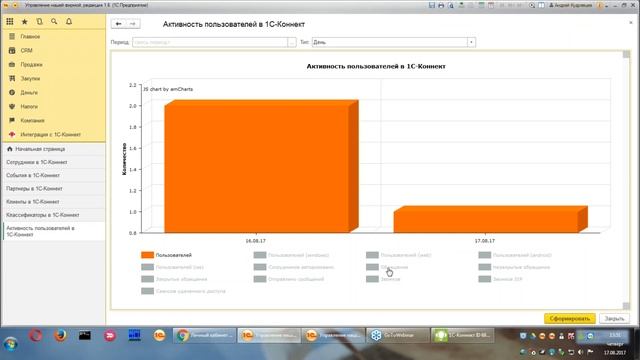Toggle the panels layout icon in title bar

541,5
